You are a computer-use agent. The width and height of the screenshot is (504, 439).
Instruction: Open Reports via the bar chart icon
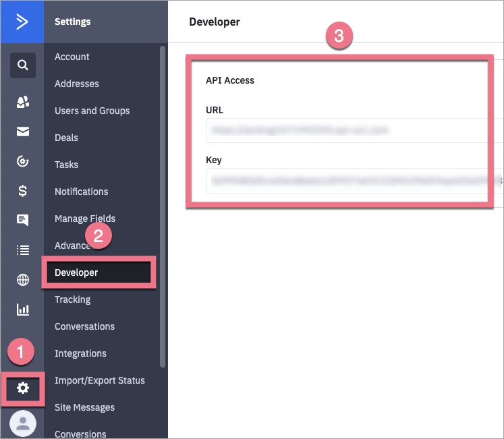(22, 310)
